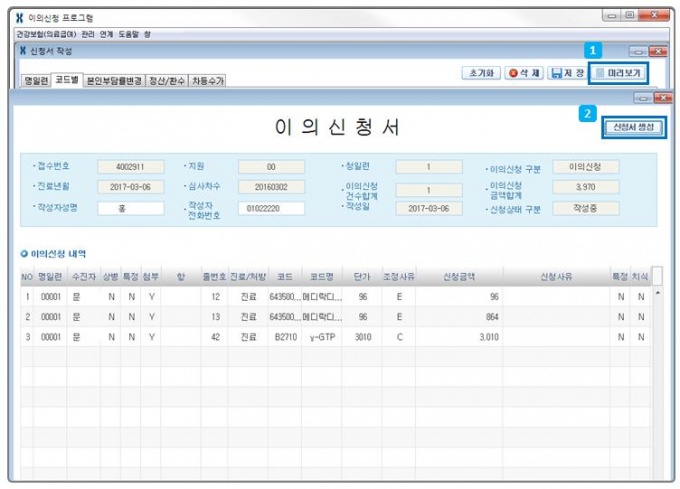Click the table scrollbar up arrow

pos(657,294)
